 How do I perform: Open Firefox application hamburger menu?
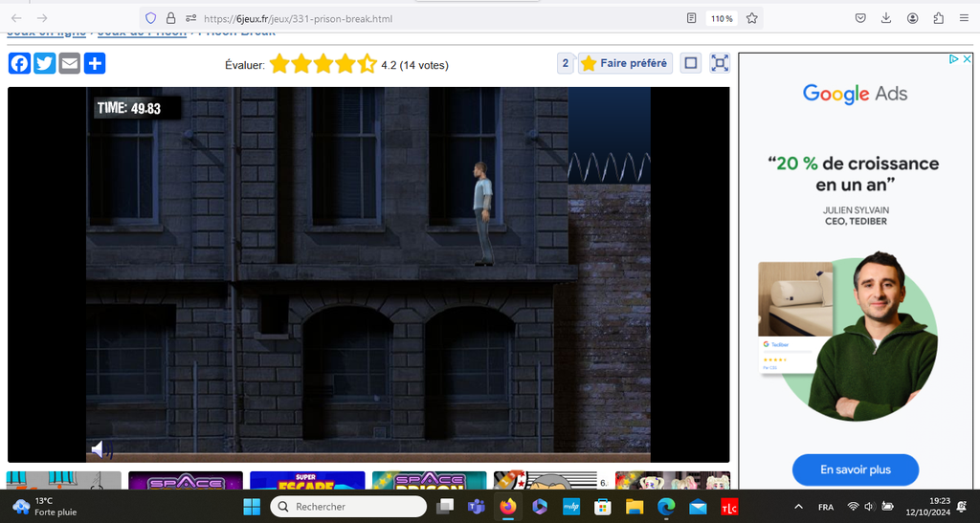pos(964,18)
